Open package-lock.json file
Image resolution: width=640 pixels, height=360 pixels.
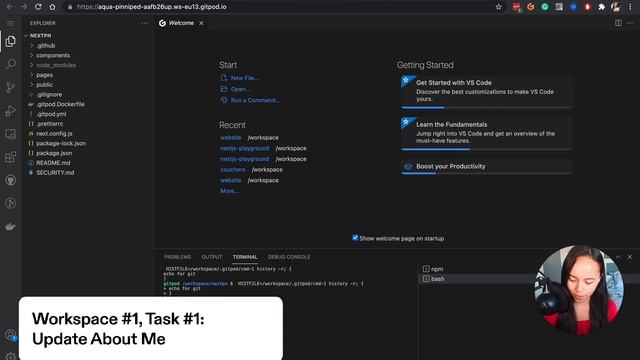point(61,144)
